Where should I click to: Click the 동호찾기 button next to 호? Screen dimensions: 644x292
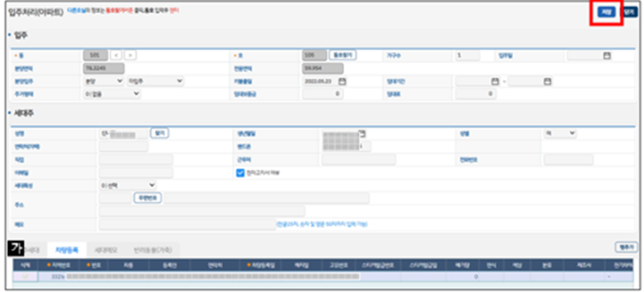tap(343, 55)
